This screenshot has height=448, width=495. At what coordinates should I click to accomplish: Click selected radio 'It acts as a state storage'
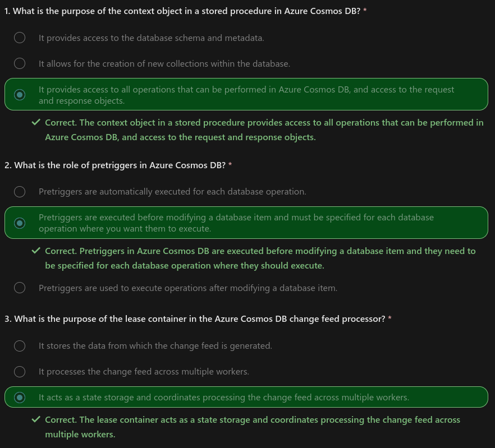[x=20, y=398]
